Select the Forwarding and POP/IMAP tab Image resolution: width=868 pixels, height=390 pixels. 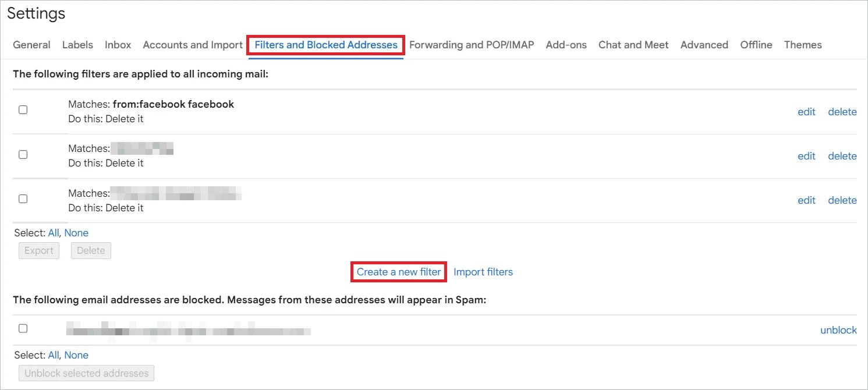472,45
